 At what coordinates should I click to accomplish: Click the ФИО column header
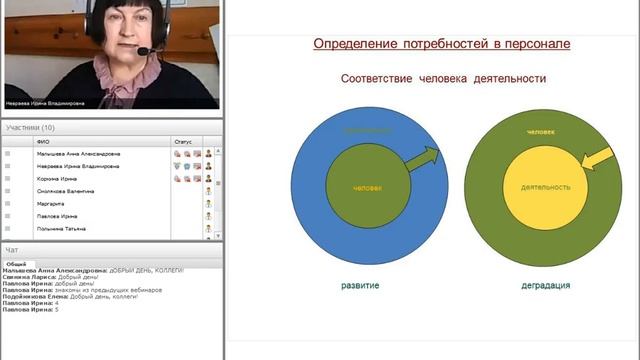pos(102,142)
